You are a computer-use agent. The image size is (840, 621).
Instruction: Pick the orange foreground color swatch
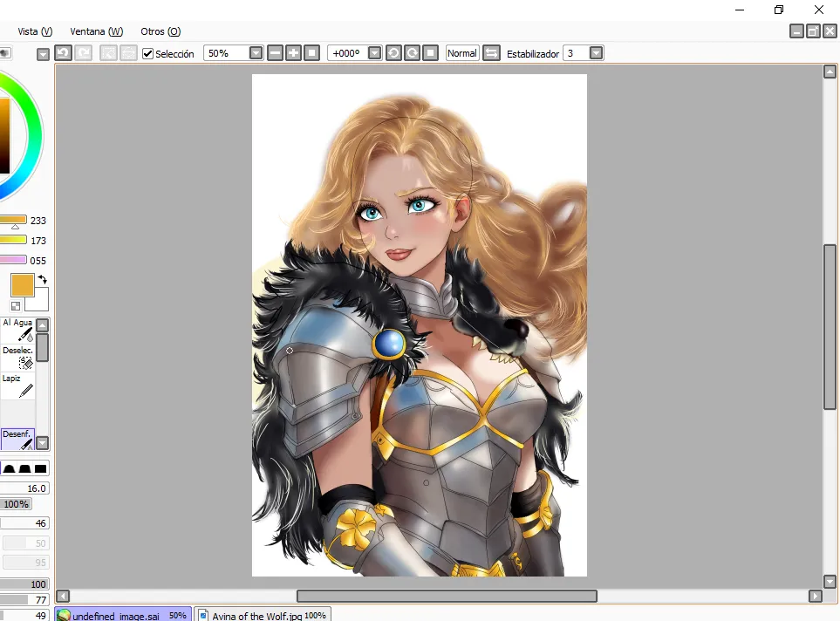pos(22,285)
